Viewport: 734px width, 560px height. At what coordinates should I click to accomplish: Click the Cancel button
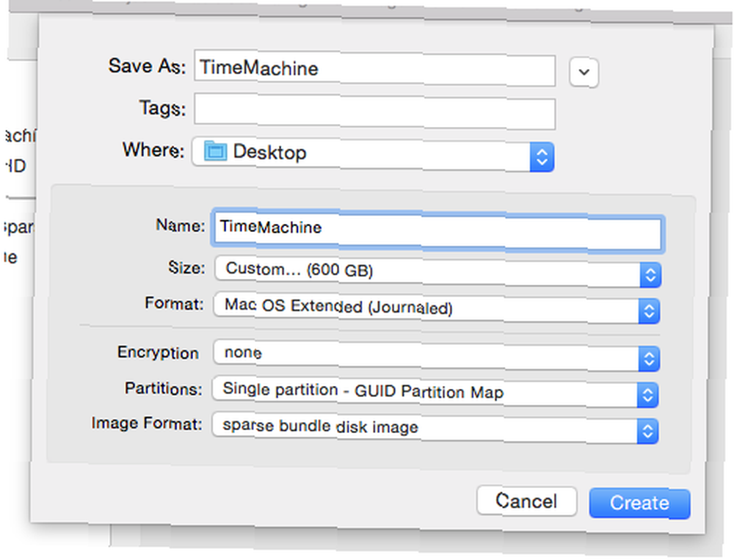coord(526,501)
